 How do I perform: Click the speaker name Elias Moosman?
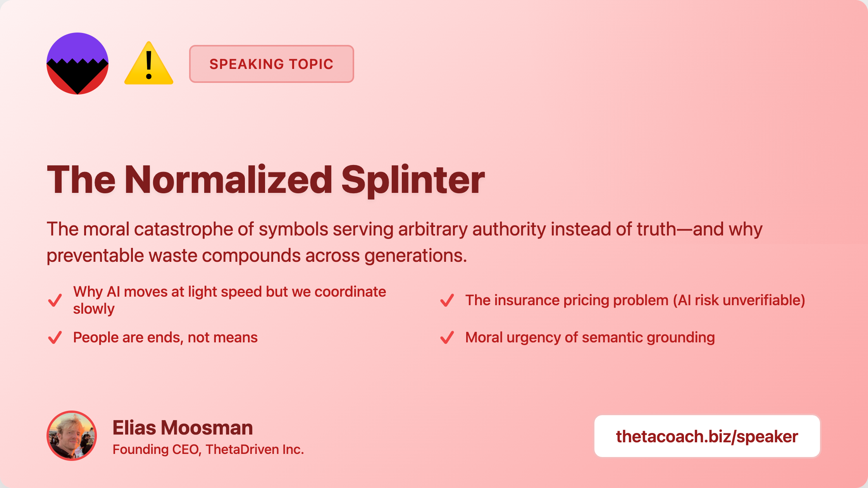[x=183, y=428]
